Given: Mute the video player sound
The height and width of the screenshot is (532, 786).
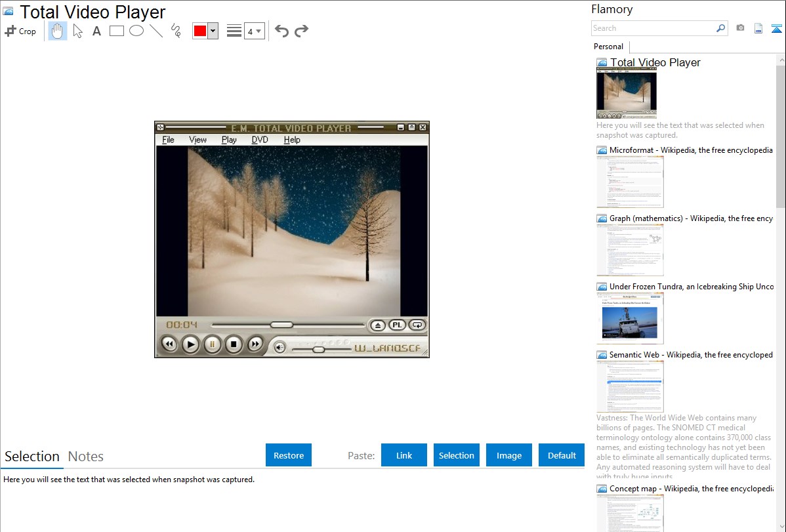Looking at the screenshot, I should 279,347.
